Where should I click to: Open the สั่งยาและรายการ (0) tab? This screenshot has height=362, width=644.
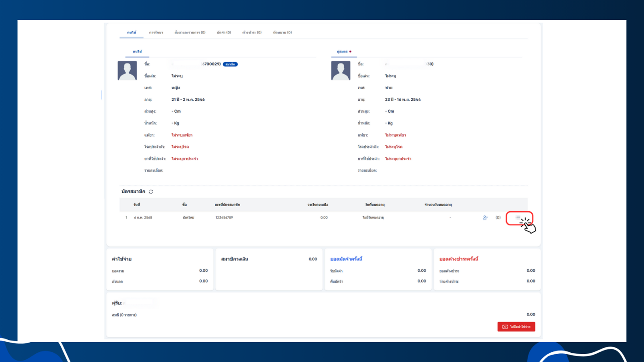point(190,33)
